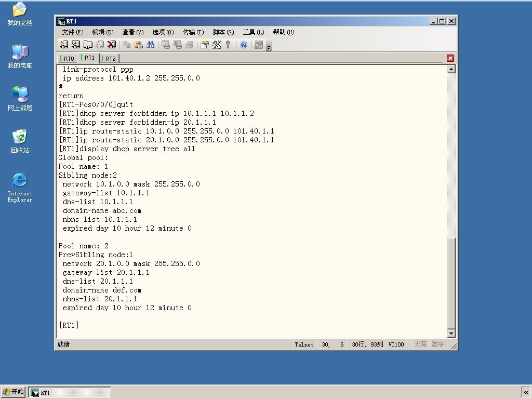Click the 'Pool name: 2' line
The width and height of the screenshot is (532, 399).
tap(83, 246)
